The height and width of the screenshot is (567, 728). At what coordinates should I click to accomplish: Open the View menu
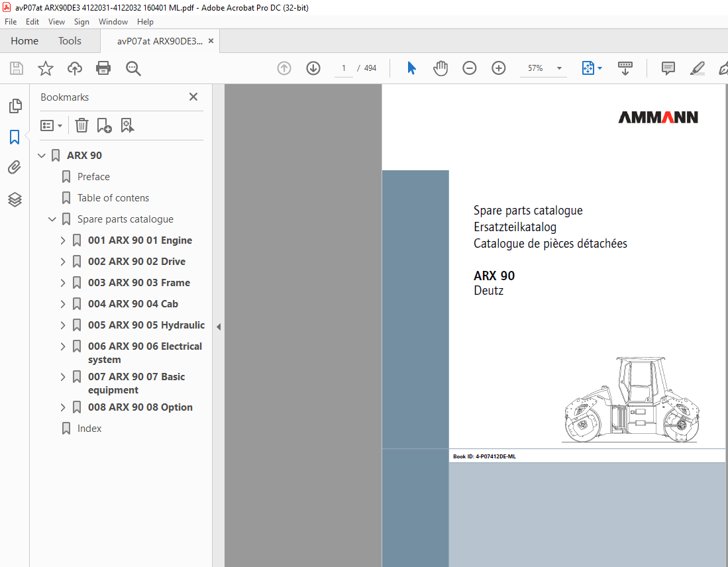57,22
